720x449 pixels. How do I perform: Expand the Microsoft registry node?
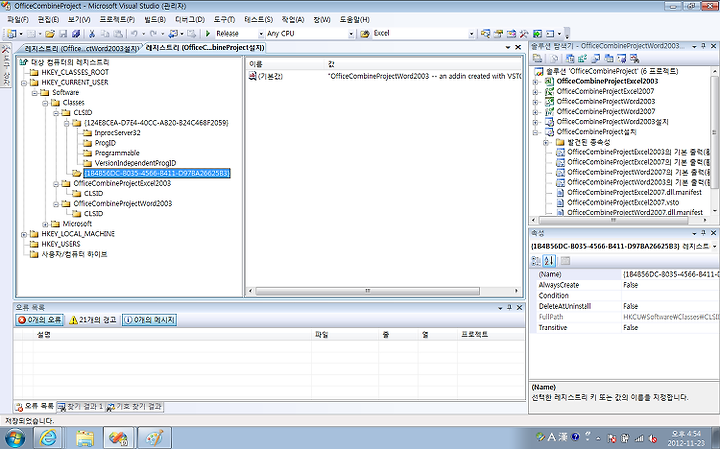coord(45,224)
